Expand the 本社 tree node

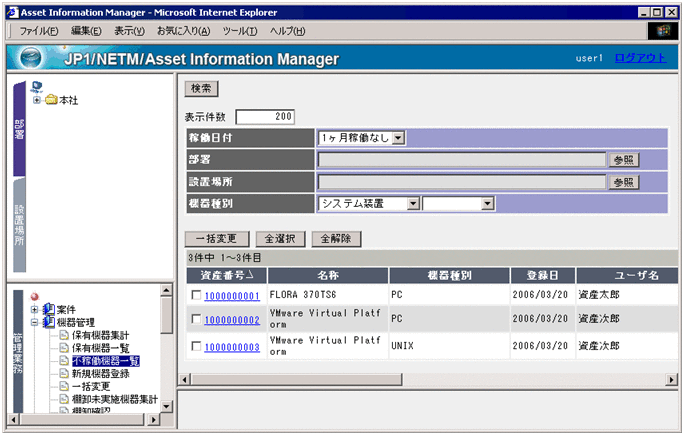(x=37, y=100)
